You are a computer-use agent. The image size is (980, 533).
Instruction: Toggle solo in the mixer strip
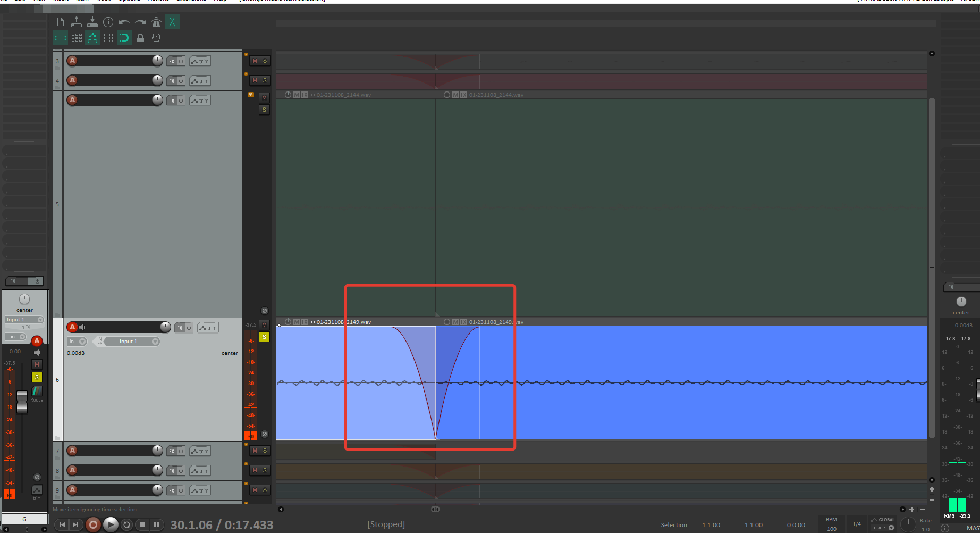[x=37, y=377]
